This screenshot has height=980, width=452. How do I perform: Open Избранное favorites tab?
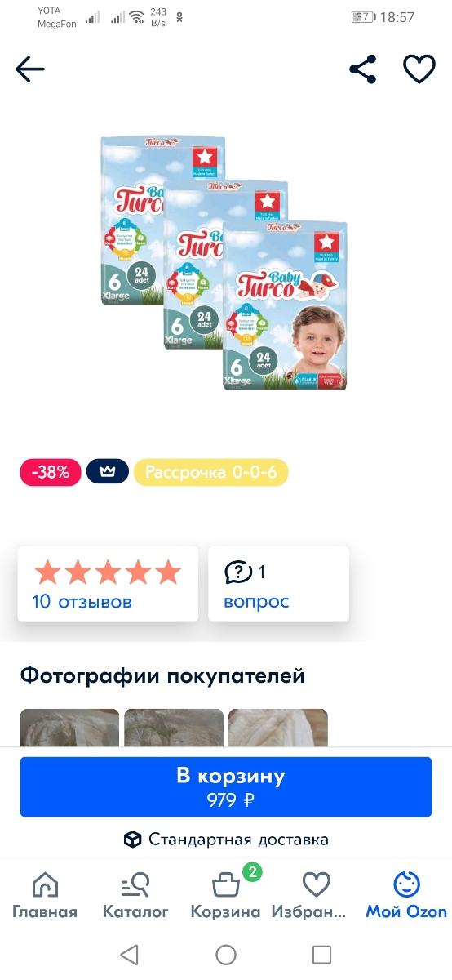316,896
